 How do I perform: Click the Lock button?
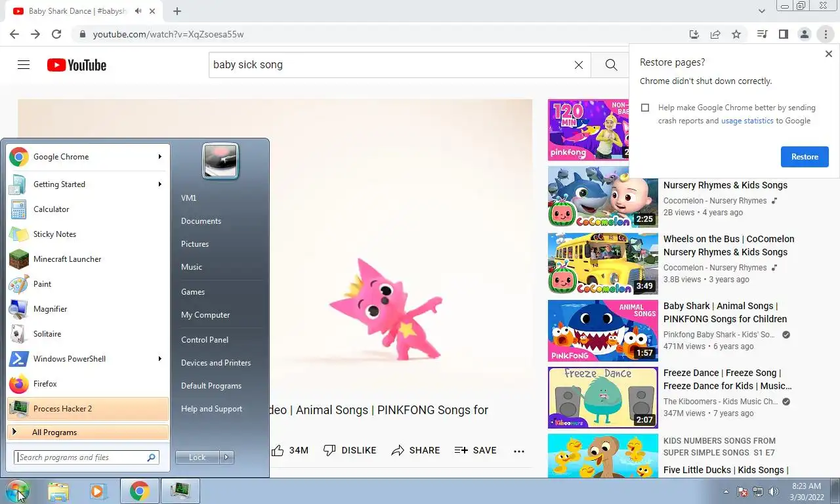pyautogui.click(x=198, y=457)
